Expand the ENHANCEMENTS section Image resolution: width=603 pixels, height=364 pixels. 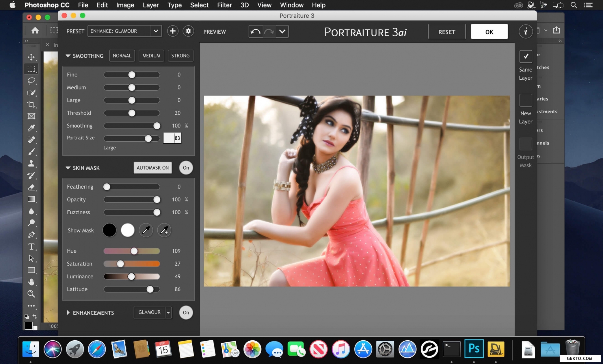coord(68,313)
